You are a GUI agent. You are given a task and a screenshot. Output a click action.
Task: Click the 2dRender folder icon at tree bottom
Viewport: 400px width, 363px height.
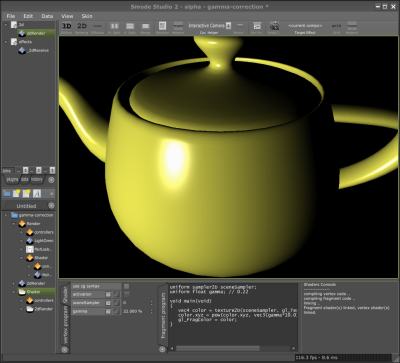pos(30,309)
